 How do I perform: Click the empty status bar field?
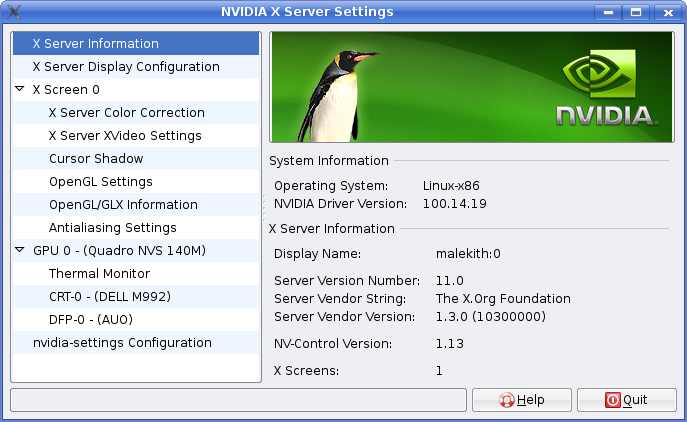[x=238, y=400]
